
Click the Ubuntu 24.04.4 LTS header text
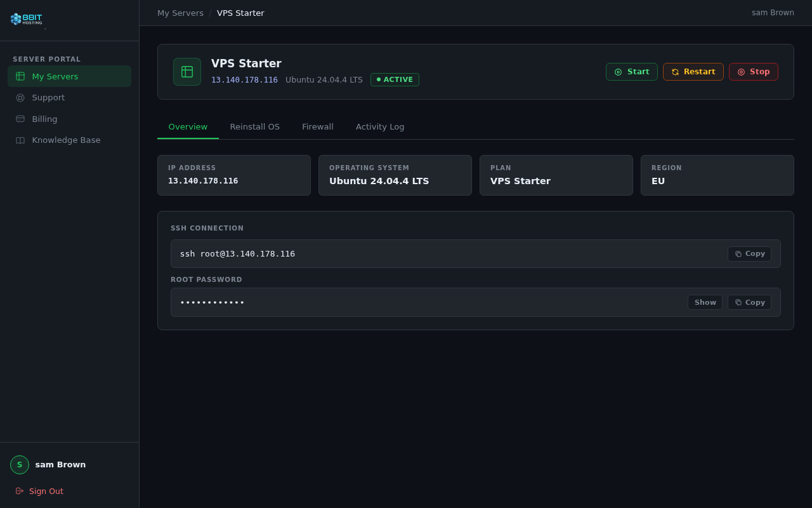tap(324, 80)
